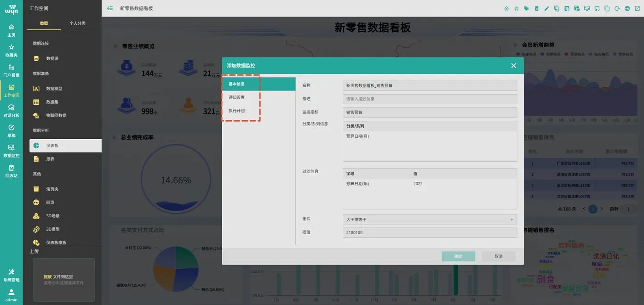Open the 条件 condition dropdown

click(430, 220)
